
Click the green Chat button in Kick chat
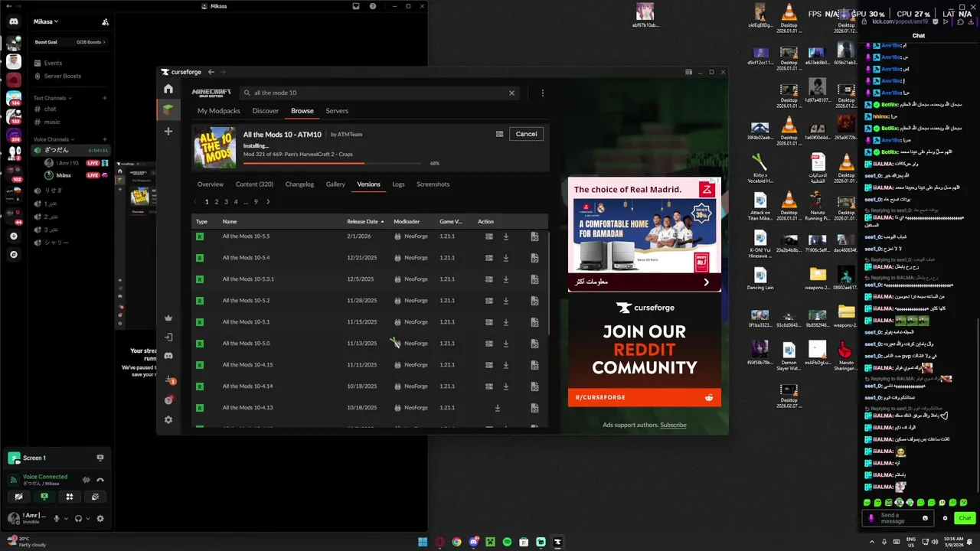[965, 518]
